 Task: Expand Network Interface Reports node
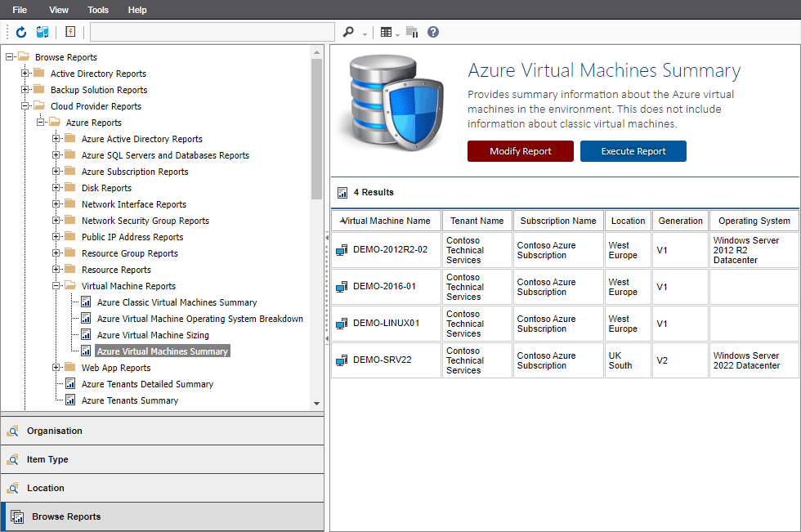pos(56,204)
